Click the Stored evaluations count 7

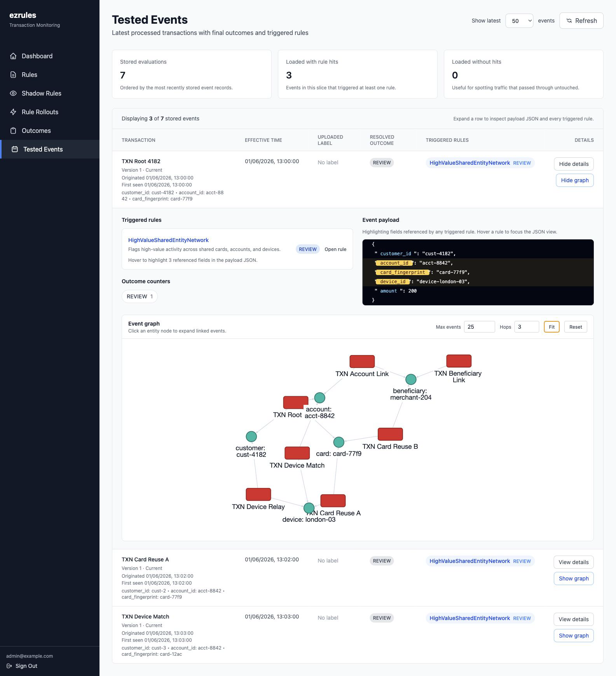pyautogui.click(x=123, y=75)
